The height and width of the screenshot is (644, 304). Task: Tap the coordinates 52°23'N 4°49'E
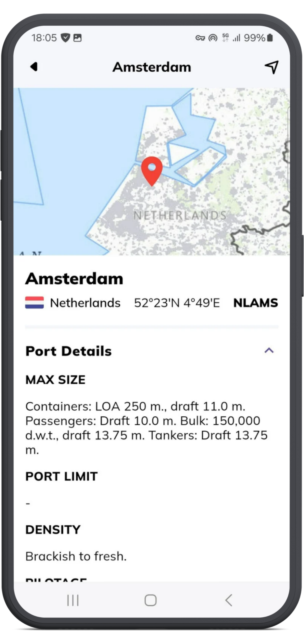pyautogui.click(x=177, y=303)
